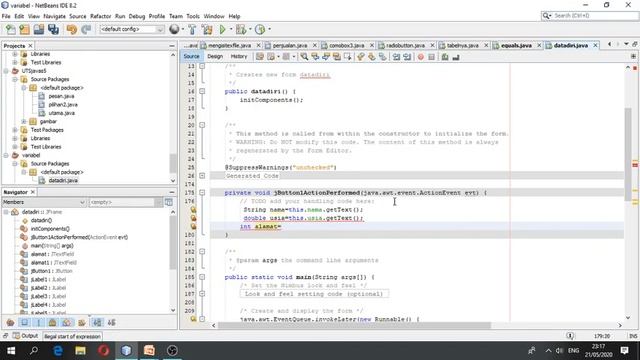Viewport: 640px width, 360px height.
Task: Toggle Show Non-Public Members filter in Navigator
Action: (x=53, y=322)
